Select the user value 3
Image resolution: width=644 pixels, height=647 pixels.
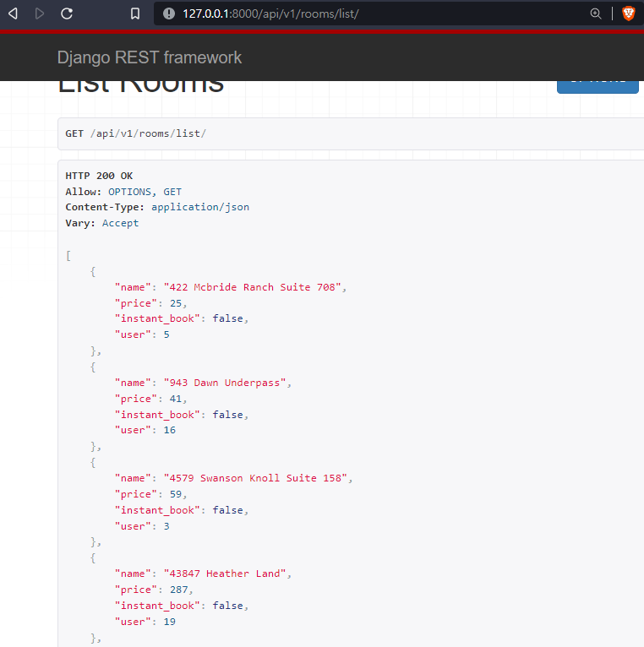click(x=166, y=526)
